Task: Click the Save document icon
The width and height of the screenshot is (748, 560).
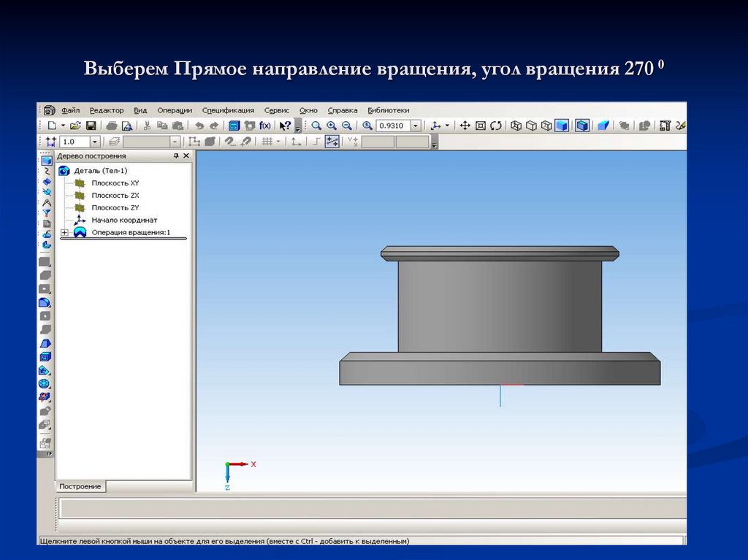Action: coord(91,126)
